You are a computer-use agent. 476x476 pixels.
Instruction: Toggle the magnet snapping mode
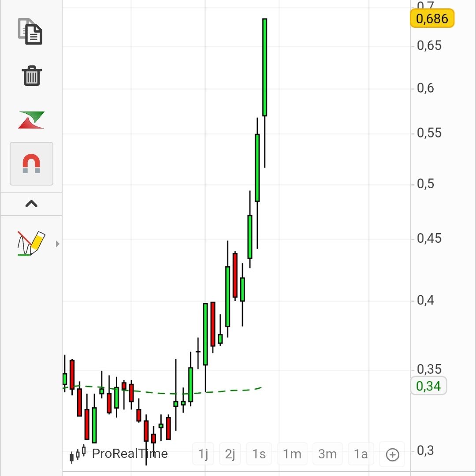31,163
